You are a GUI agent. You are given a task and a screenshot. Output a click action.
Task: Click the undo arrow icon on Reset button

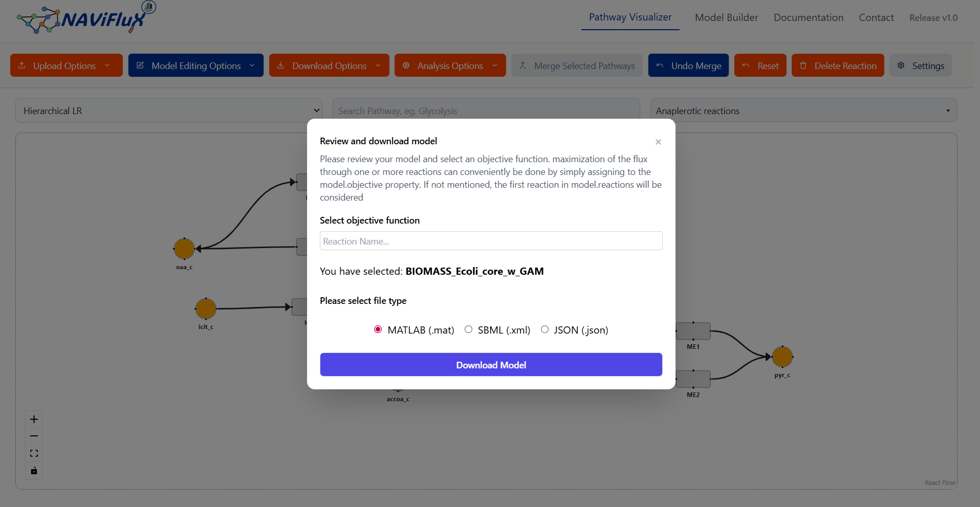pos(747,65)
